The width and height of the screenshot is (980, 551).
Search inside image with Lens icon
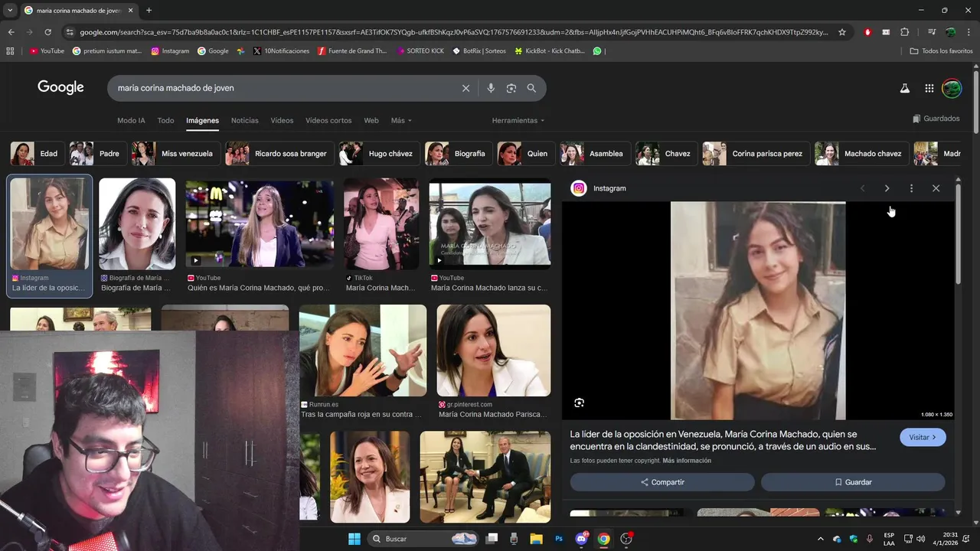580,403
